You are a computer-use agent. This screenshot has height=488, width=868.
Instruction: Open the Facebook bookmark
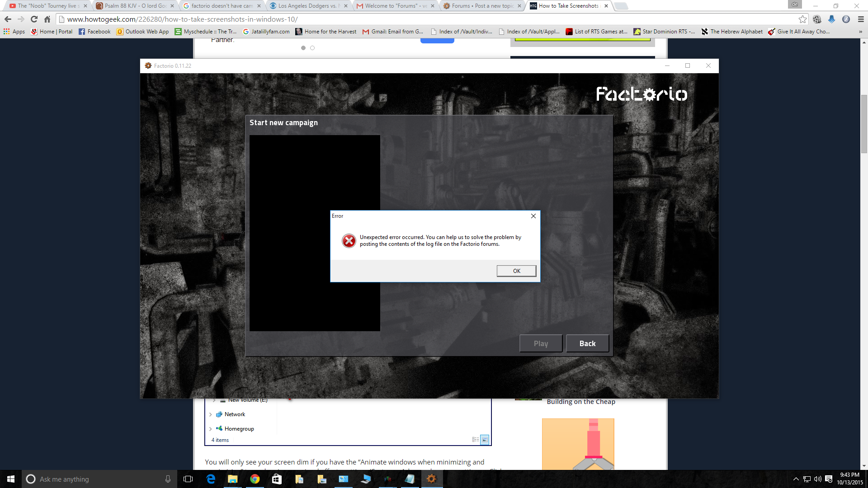pos(94,32)
